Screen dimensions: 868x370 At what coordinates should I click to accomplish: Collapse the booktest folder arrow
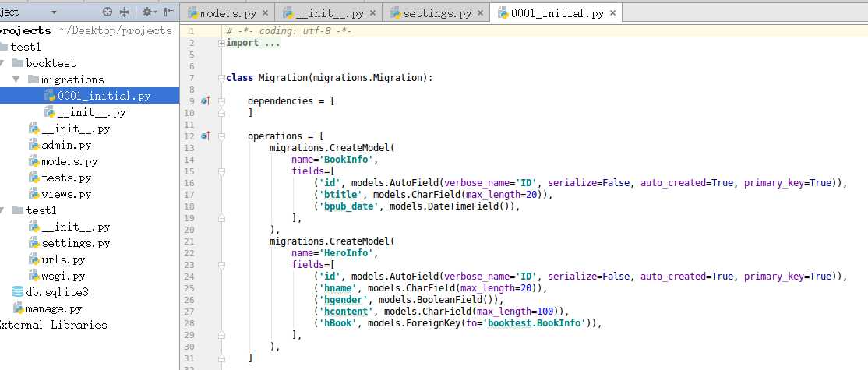pyautogui.click(x=2, y=63)
